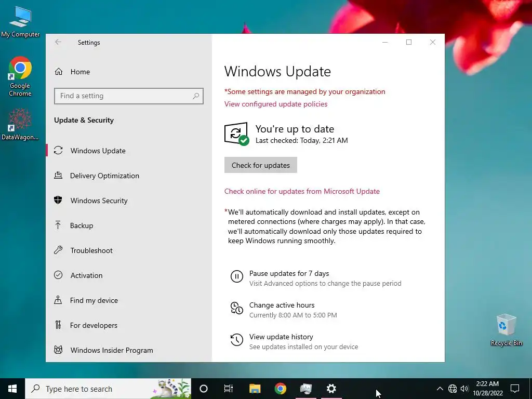
Task: Launch Chrome from the taskbar
Action: coord(280,389)
